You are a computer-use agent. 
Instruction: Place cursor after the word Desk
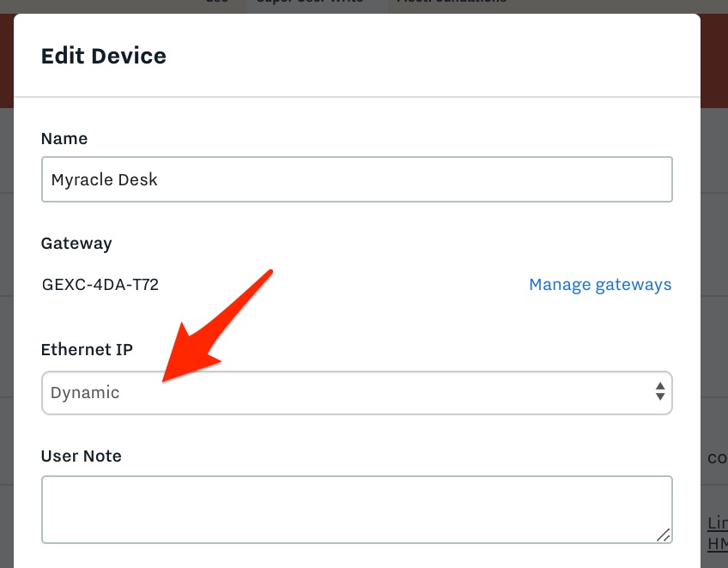tap(159, 179)
